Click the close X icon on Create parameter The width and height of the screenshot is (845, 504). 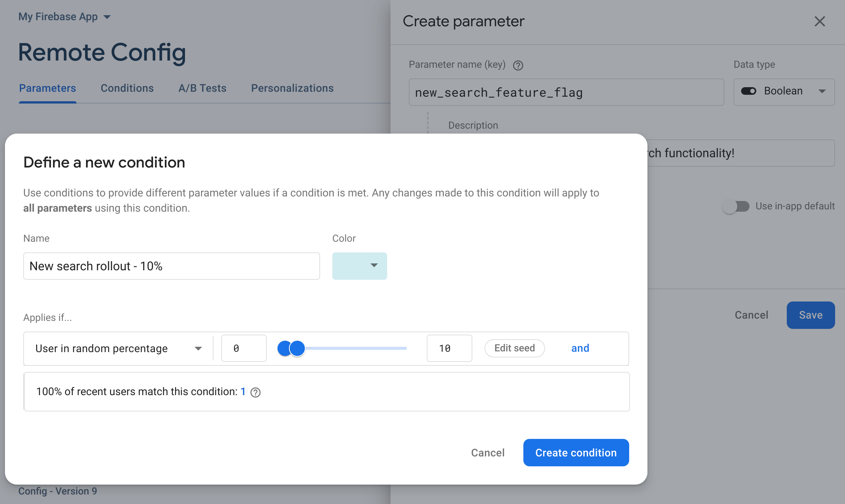(819, 21)
